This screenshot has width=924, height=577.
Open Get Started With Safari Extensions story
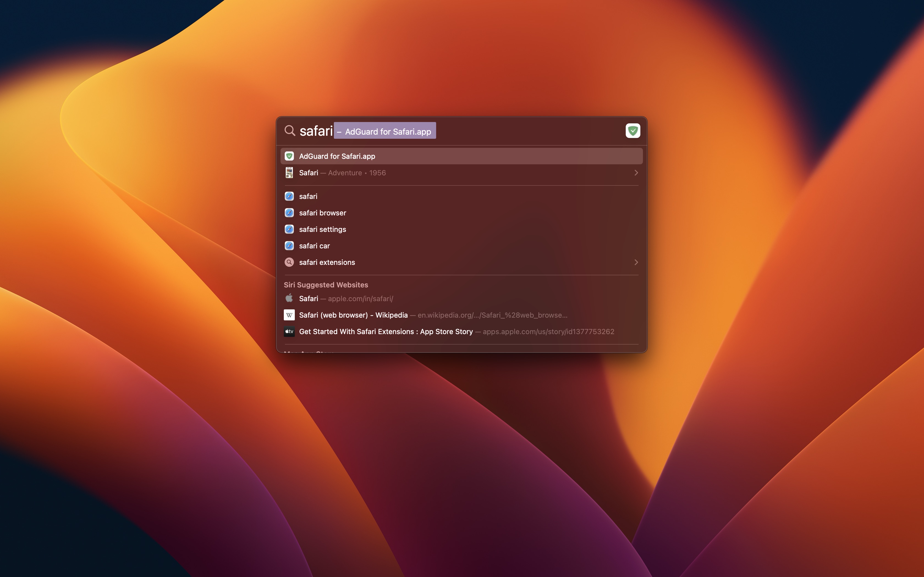tap(386, 332)
